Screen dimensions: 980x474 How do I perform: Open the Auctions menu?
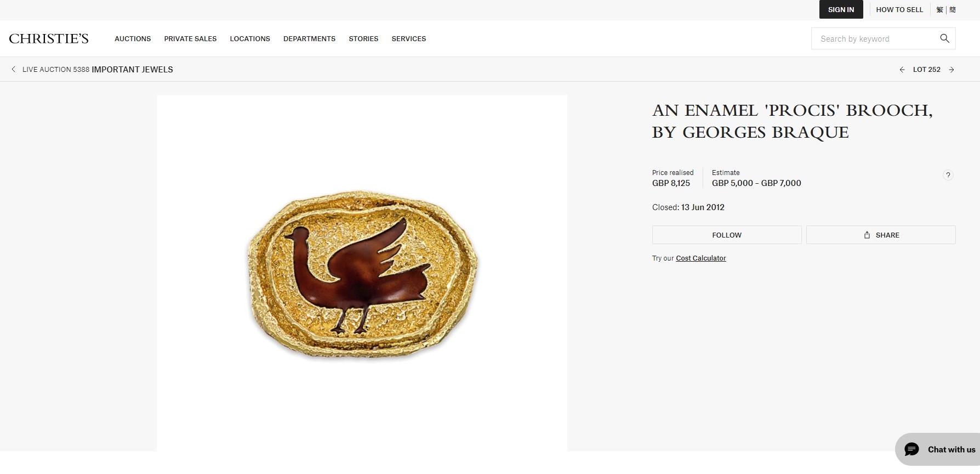133,39
